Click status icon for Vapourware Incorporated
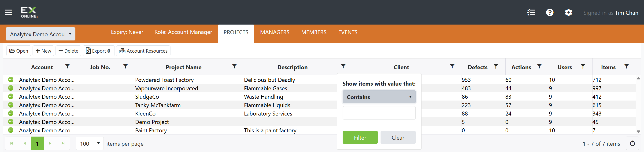 coord(11,88)
